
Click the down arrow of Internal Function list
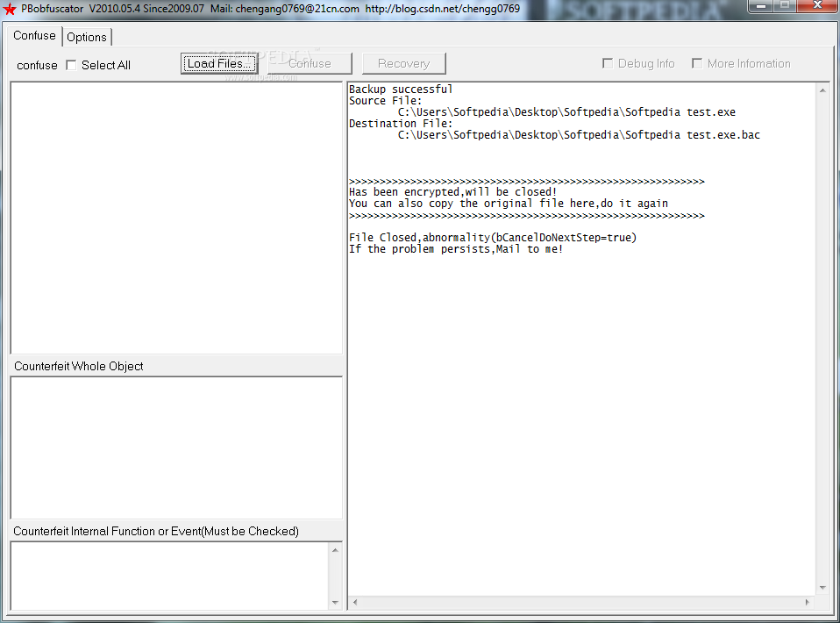pyautogui.click(x=335, y=603)
